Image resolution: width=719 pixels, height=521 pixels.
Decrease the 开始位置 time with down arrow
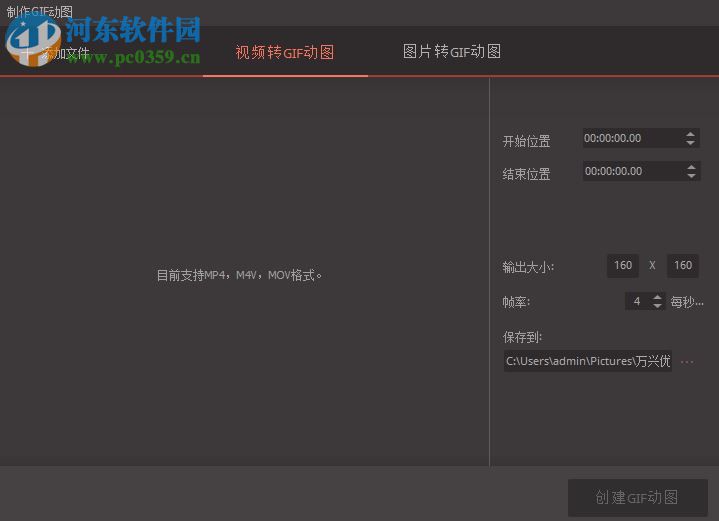691,143
